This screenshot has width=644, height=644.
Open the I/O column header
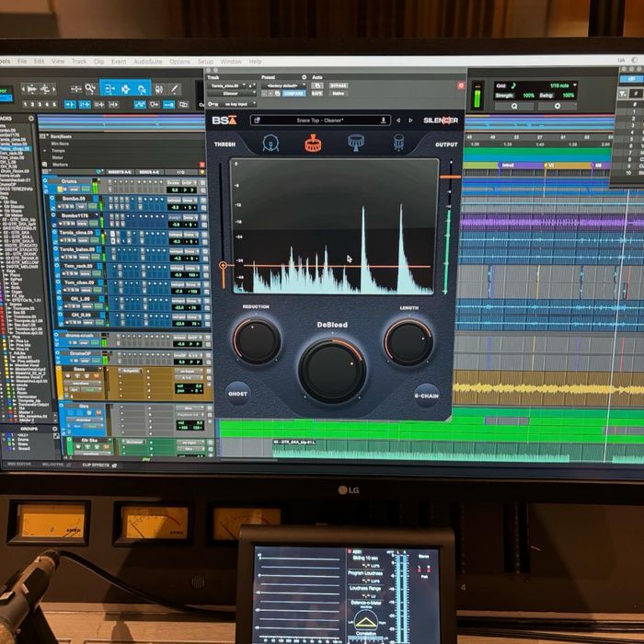click(180, 172)
